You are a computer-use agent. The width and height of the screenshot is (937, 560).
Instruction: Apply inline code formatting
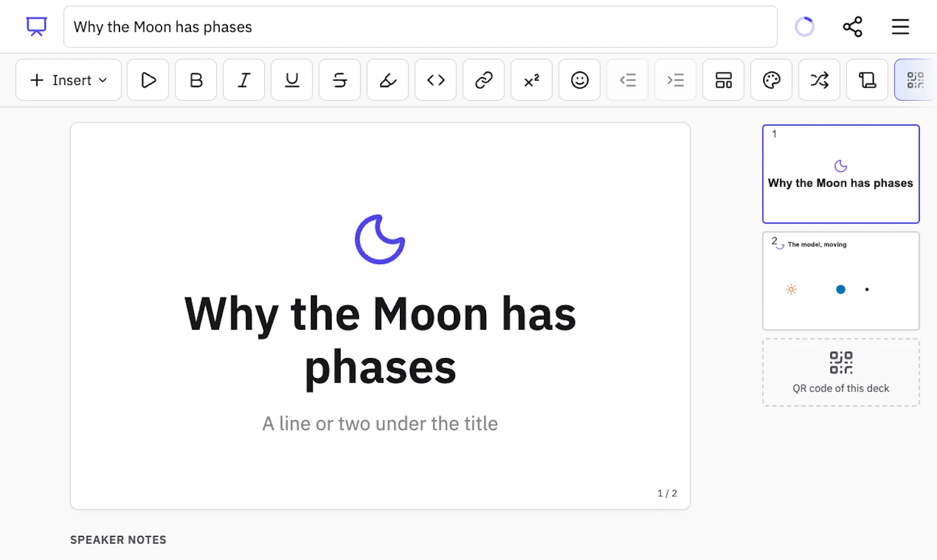(436, 80)
